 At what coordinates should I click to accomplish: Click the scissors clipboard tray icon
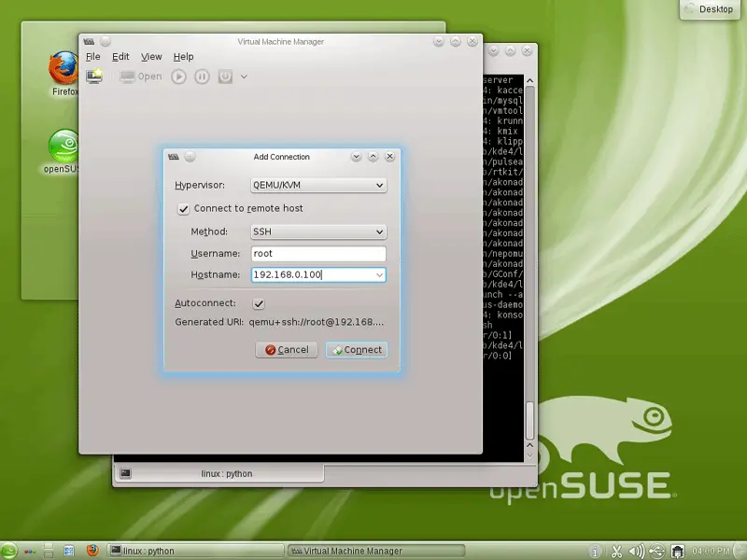[616, 551]
